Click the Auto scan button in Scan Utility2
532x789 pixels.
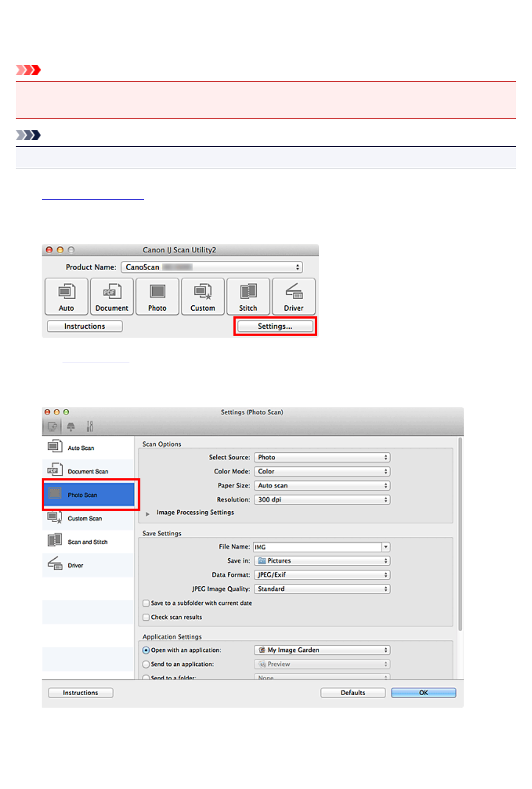pyautogui.click(x=66, y=297)
